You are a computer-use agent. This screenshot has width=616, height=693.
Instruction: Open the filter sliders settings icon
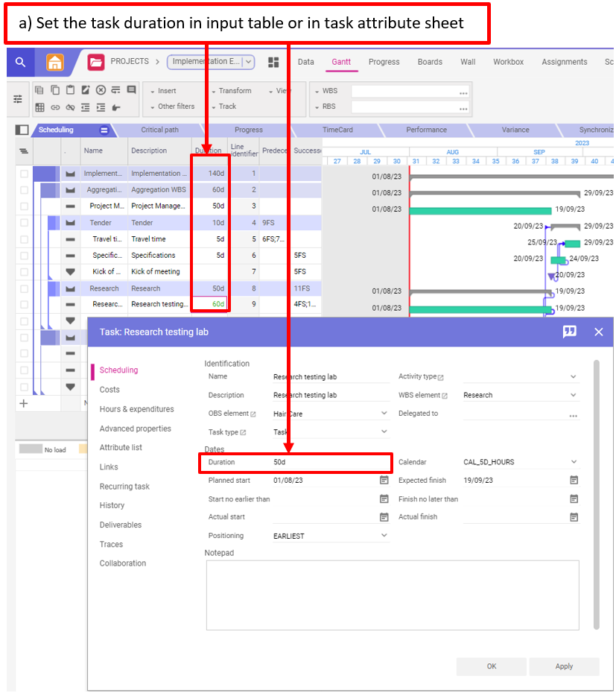18,98
